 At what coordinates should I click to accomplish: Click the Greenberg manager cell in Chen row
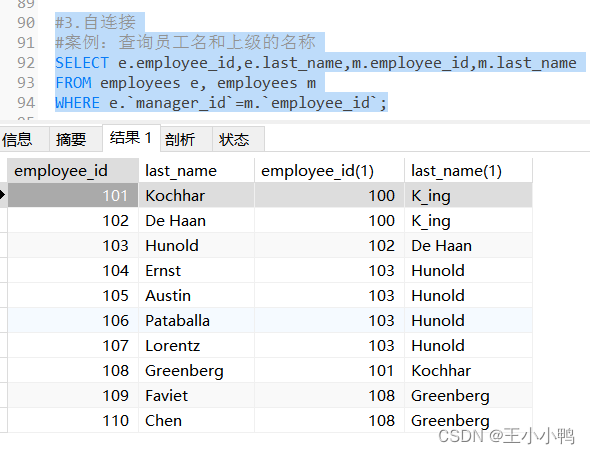(x=468, y=421)
